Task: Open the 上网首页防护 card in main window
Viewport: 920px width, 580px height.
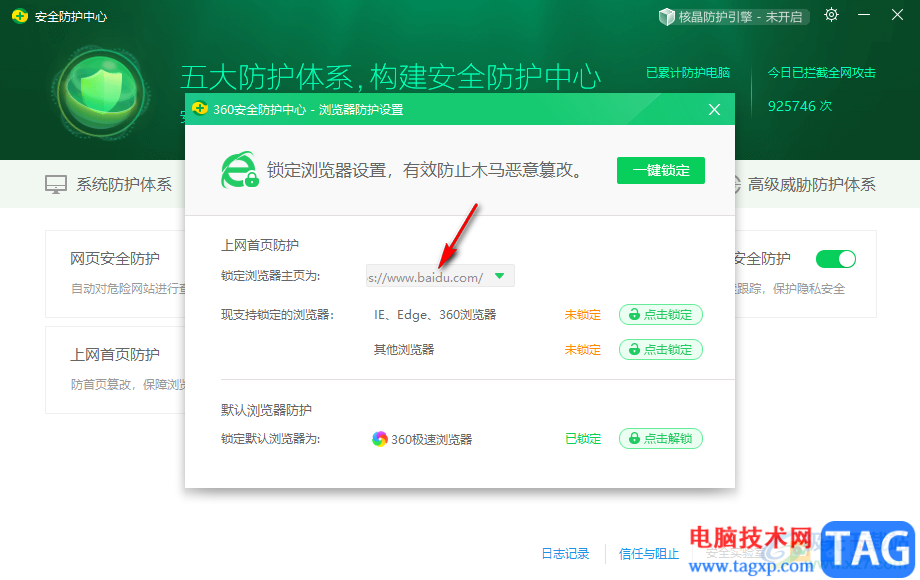Action: (116, 370)
